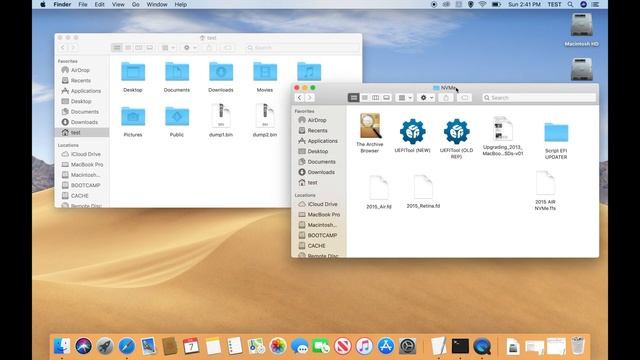Select the 2015_Retina.fd file
Screen dimensions: 640x360
[x=423, y=187]
